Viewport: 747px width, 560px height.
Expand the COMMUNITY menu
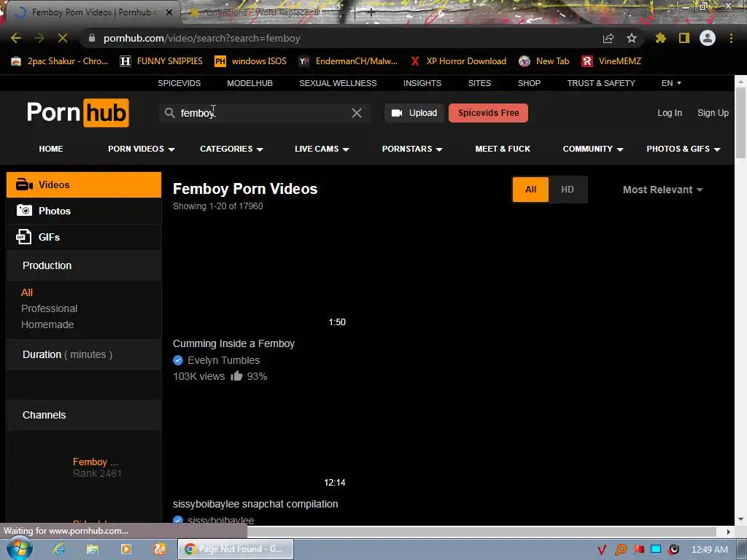click(x=593, y=149)
